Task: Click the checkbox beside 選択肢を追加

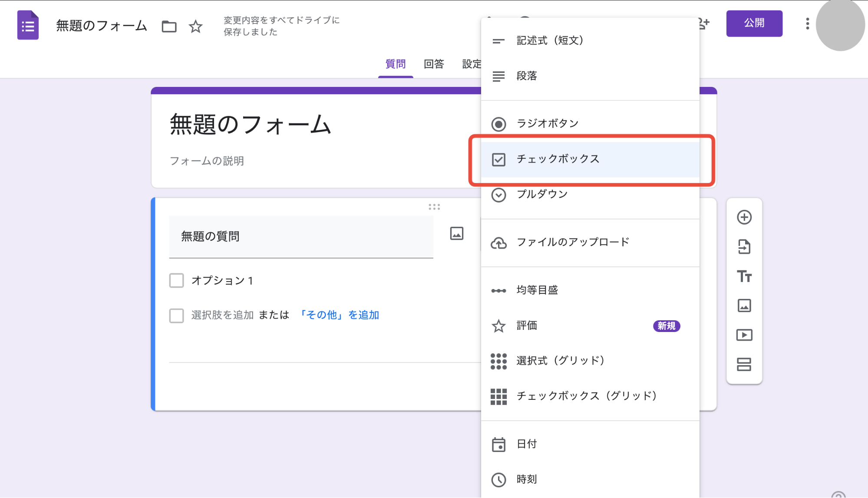Action: [176, 315]
